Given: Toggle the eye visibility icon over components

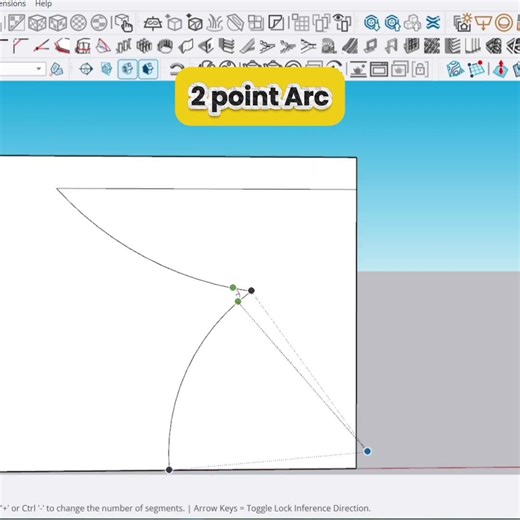Looking at the screenshot, I should pos(342,23).
